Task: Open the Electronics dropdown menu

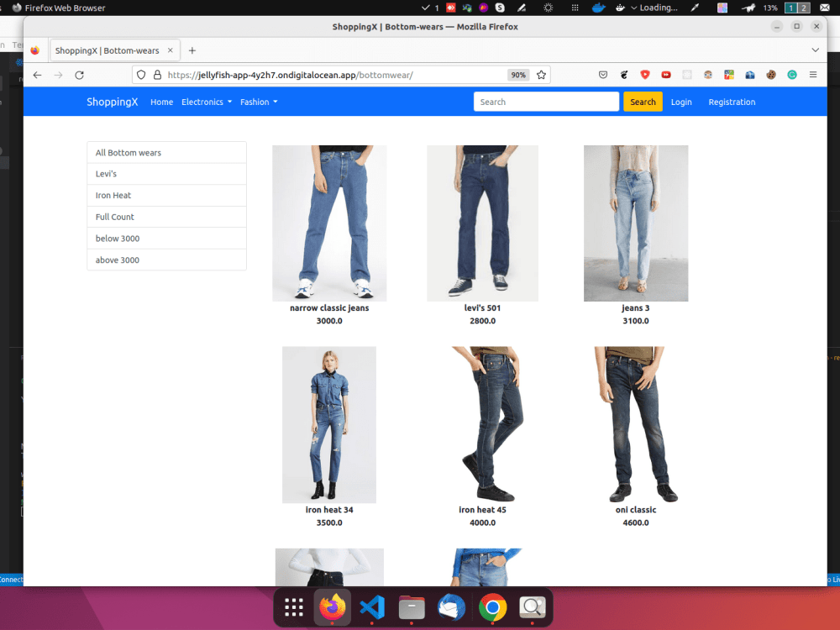Action: coord(206,102)
